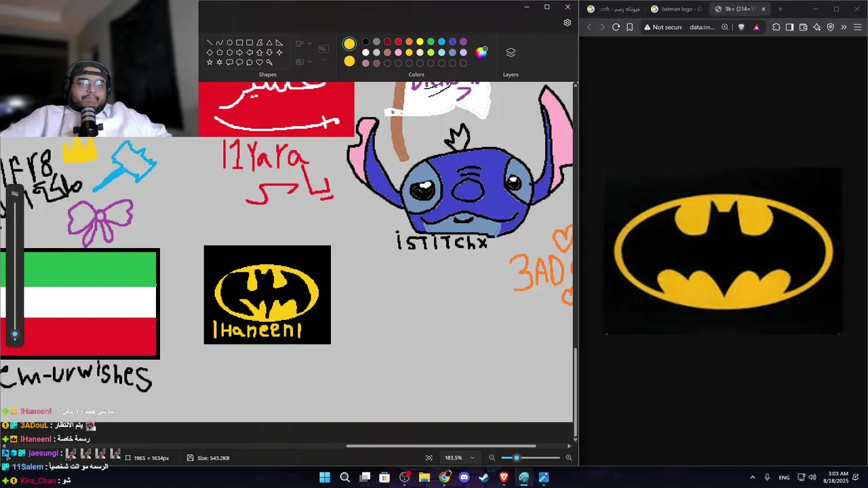Select the Pentagon shape

tap(220, 52)
